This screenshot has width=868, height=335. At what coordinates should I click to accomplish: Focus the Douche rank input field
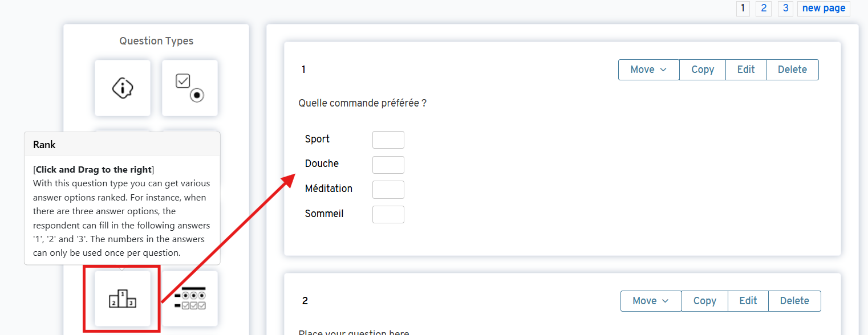coord(388,165)
